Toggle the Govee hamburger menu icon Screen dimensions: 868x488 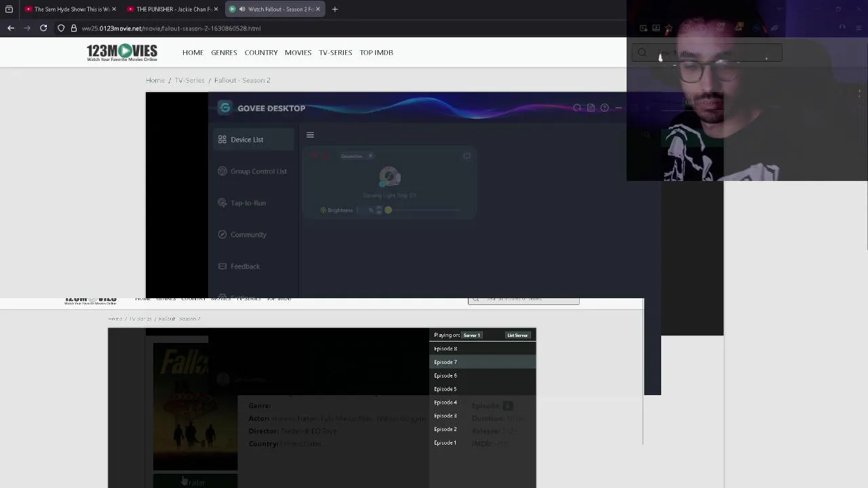(310, 135)
